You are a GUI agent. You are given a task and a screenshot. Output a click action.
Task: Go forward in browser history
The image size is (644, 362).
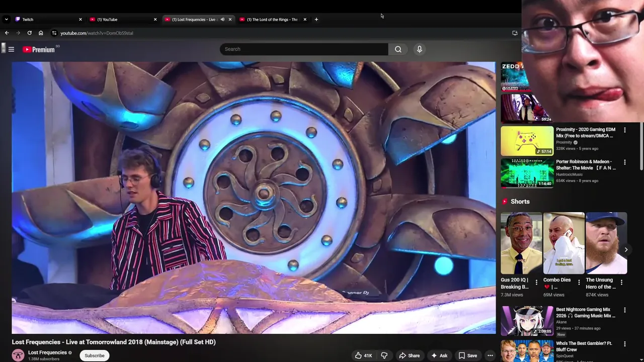point(18,33)
